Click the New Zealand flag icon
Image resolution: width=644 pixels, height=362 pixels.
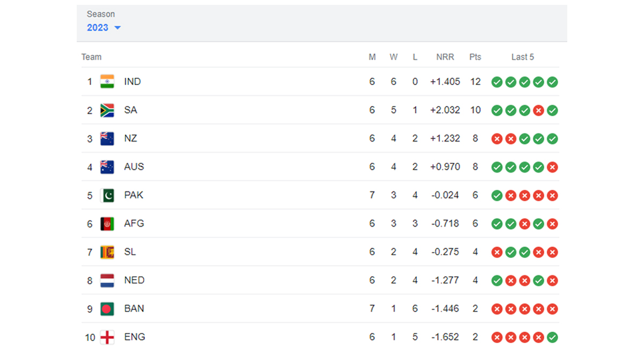(x=107, y=138)
